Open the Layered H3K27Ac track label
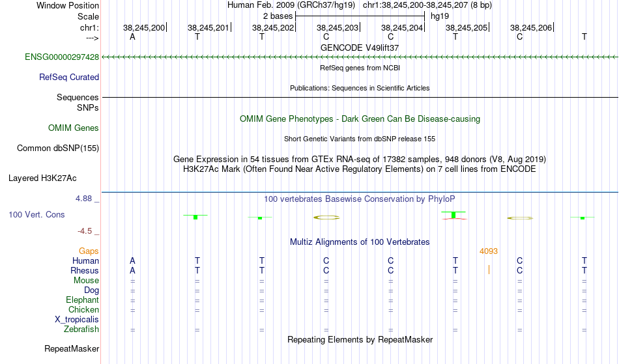Viewport: 619px width, 364px height. tap(42, 178)
